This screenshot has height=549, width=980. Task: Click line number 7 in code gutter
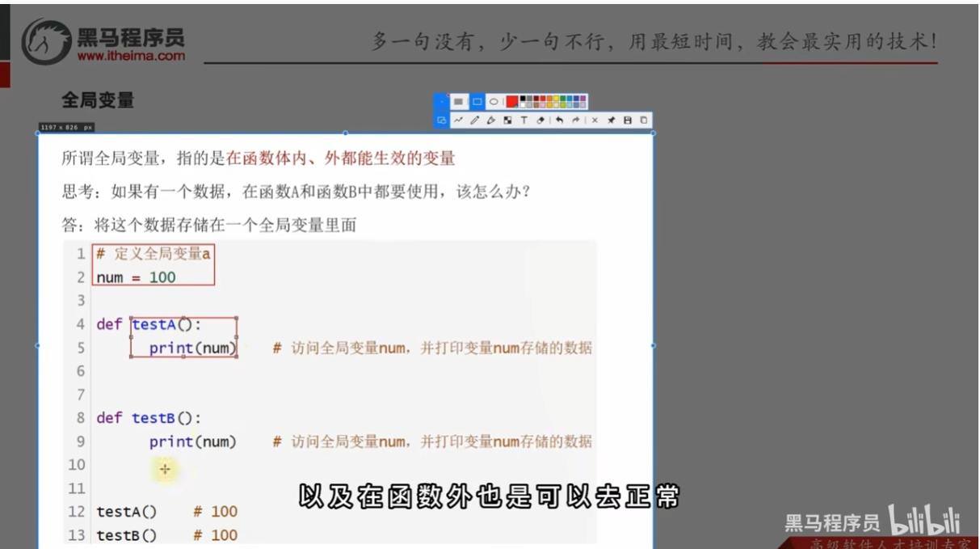pos(80,395)
